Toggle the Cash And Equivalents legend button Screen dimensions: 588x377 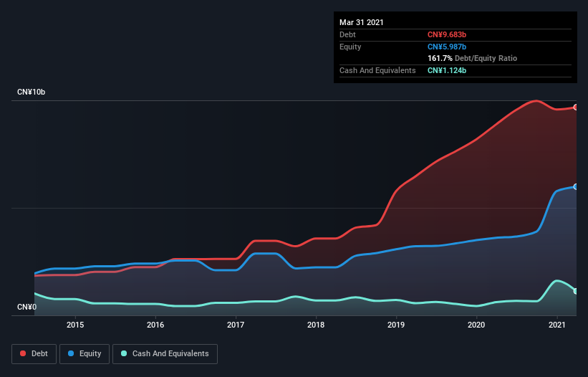pos(165,354)
